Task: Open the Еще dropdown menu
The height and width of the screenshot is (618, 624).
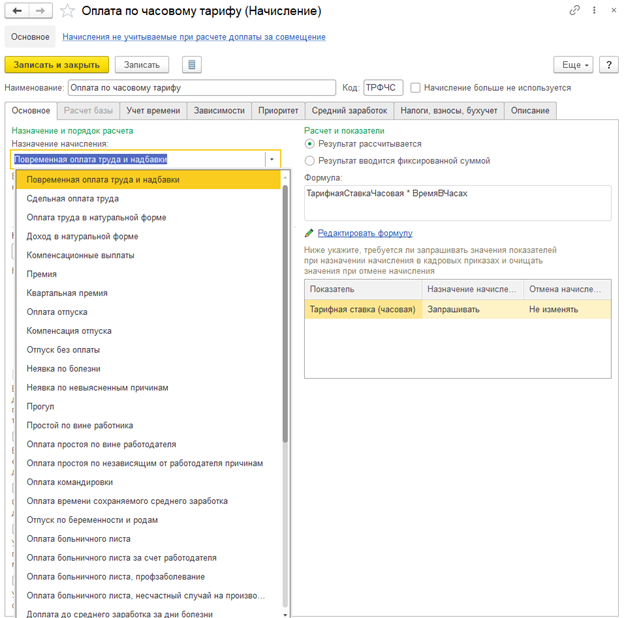Action: pyautogui.click(x=573, y=65)
